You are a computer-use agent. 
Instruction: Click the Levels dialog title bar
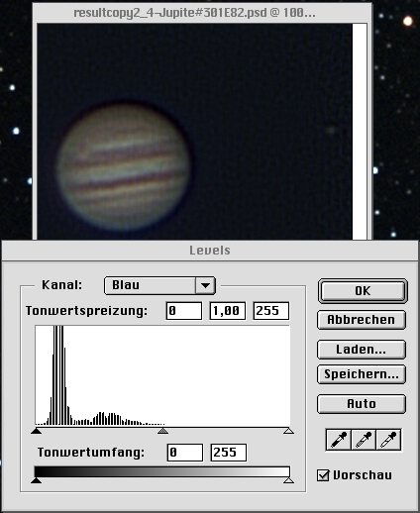(x=210, y=251)
